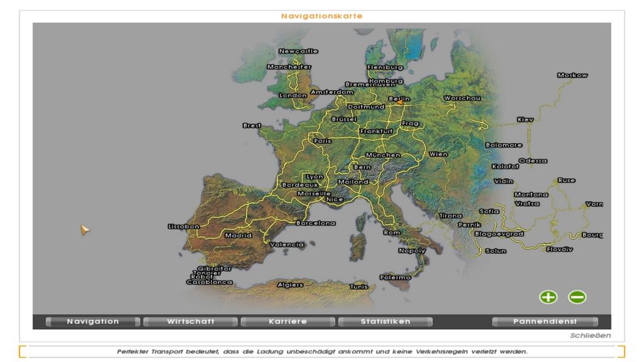This screenshot has width=644, height=362.
Task: Select Lyon on the map
Action: pos(314,177)
